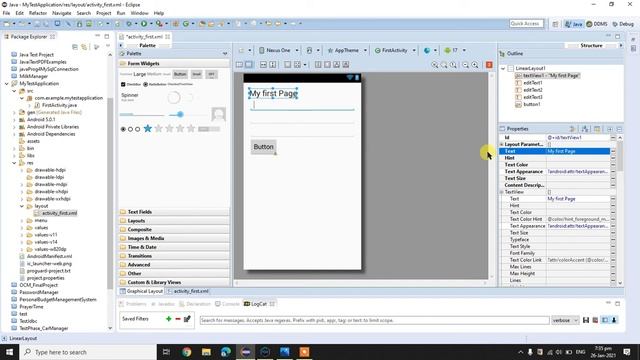Save the LogCat log to file
This screenshot has height=360, width=640.
point(586,320)
